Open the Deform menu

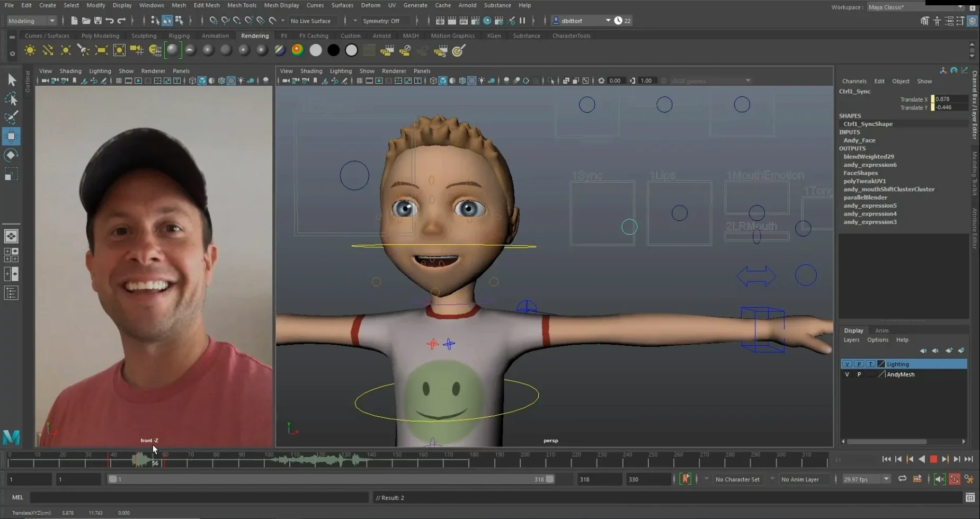click(370, 5)
